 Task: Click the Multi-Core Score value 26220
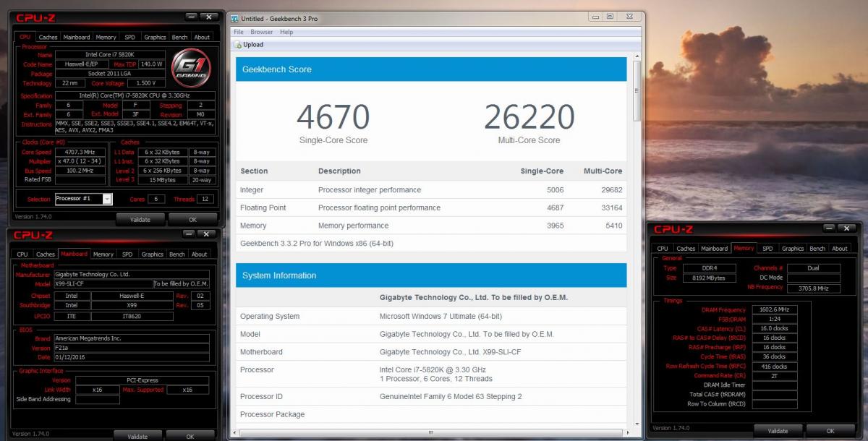point(529,116)
